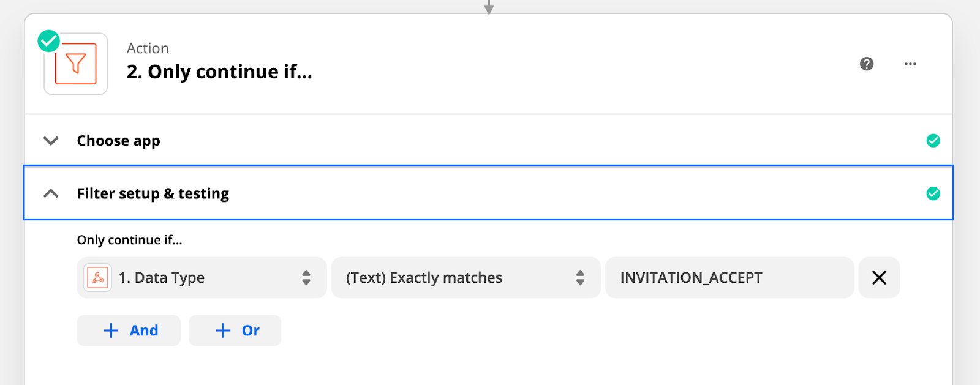Expand the Choose app section chevron
Screen dimensions: 980x385
point(51,141)
